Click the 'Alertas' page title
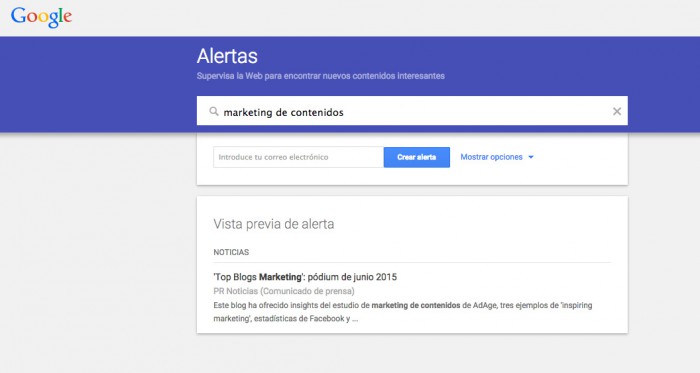Image resolution: width=700 pixels, height=373 pixels. click(x=227, y=56)
